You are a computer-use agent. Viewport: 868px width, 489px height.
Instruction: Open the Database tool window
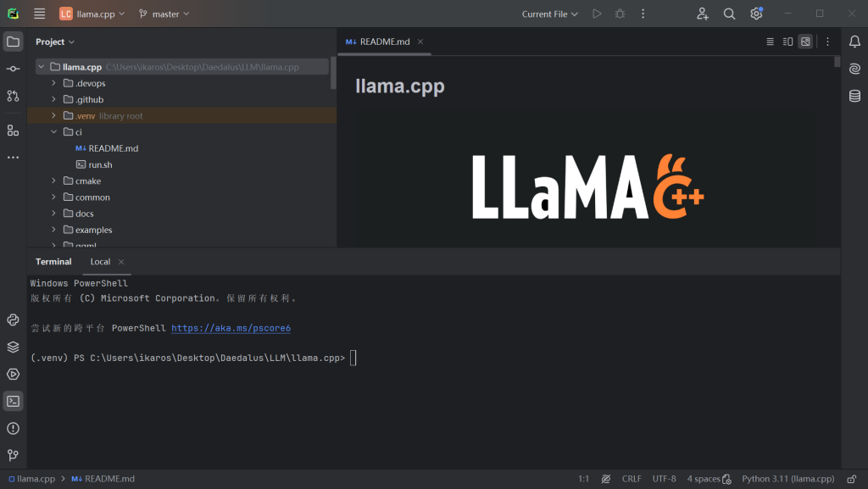click(854, 96)
